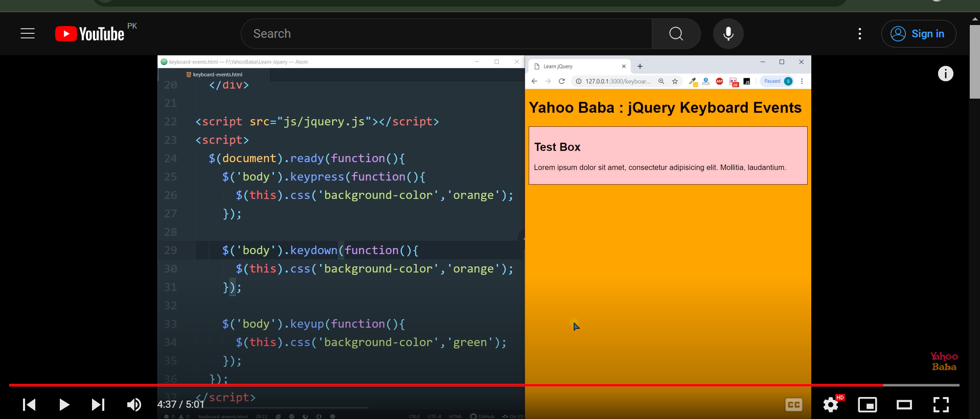Skip to the next video
980x419 pixels.
point(98,405)
